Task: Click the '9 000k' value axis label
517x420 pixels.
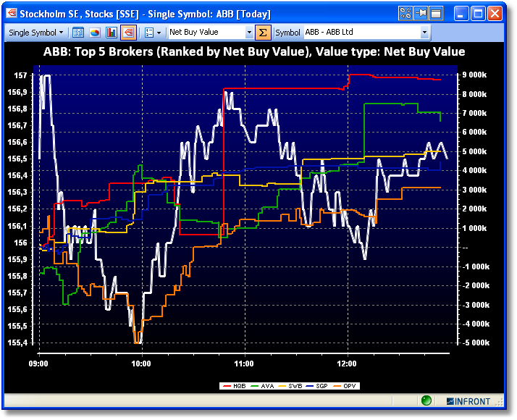Action: click(x=474, y=75)
